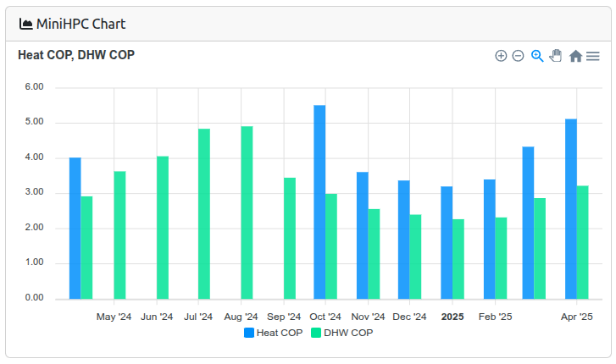The height and width of the screenshot is (364, 616).
Task: Select the green DHW bar for Aug '24
Action: point(247,212)
